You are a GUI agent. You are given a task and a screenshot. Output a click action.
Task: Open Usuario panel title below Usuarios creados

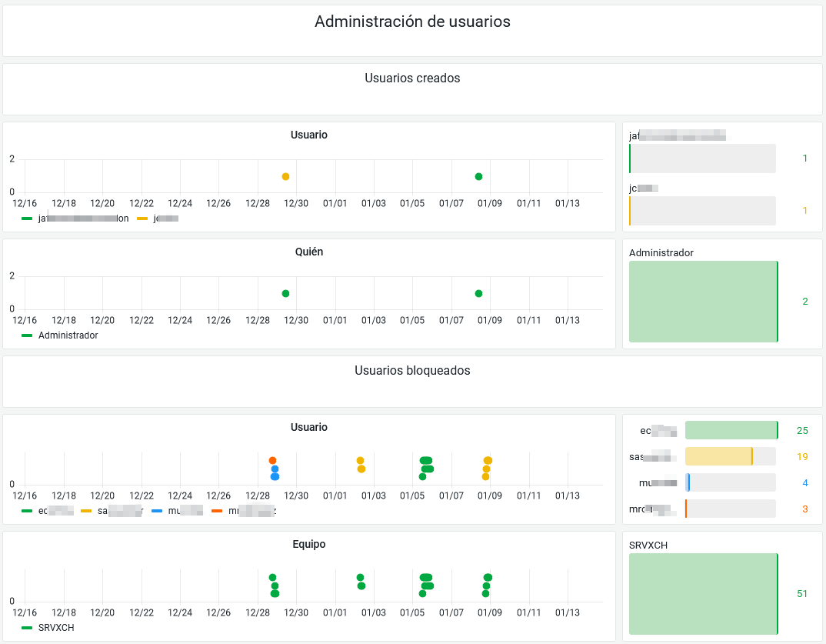click(x=308, y=135)
